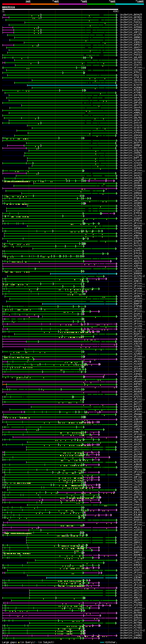Select hit label UniRef100_A9NML8

(131, 113)
